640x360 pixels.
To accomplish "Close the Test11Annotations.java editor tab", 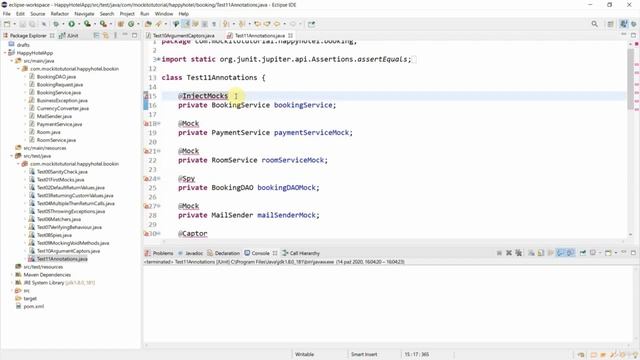I will pos(290,36).
